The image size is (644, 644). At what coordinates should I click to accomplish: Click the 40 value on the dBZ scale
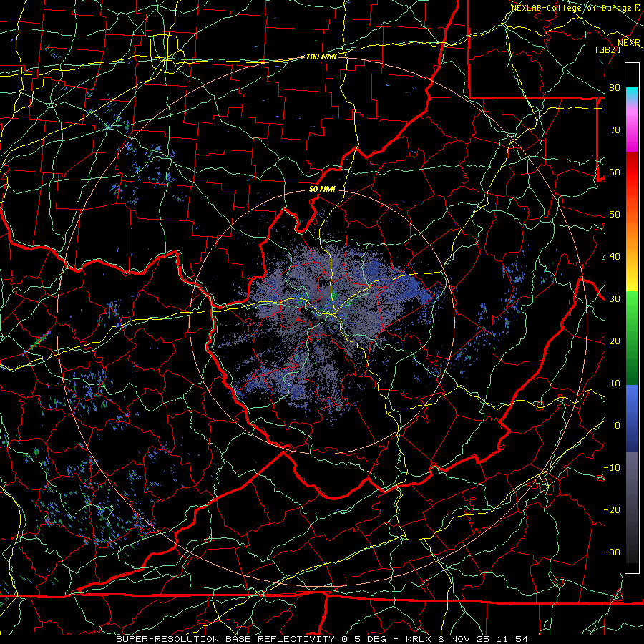[x=615, y=257]
